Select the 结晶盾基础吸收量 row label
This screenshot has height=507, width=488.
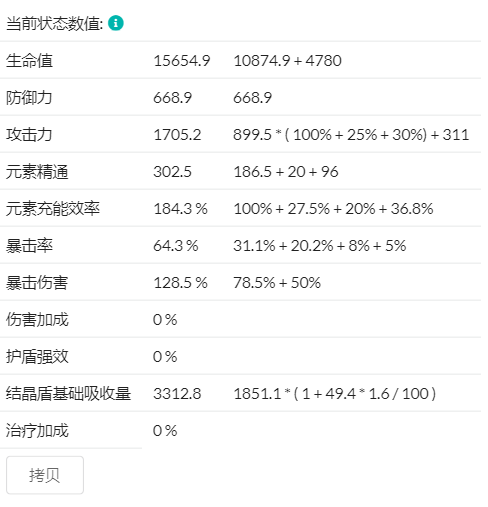(68, 394)
